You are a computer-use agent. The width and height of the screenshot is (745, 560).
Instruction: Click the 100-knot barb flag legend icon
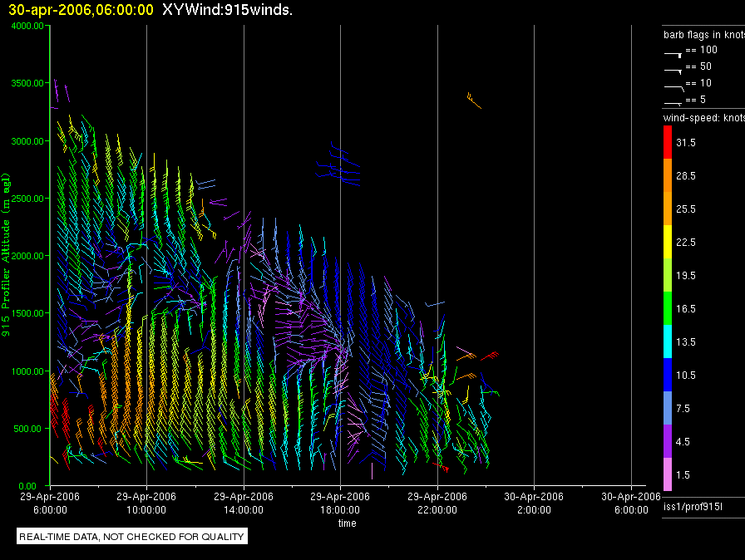tap(673, 52)
